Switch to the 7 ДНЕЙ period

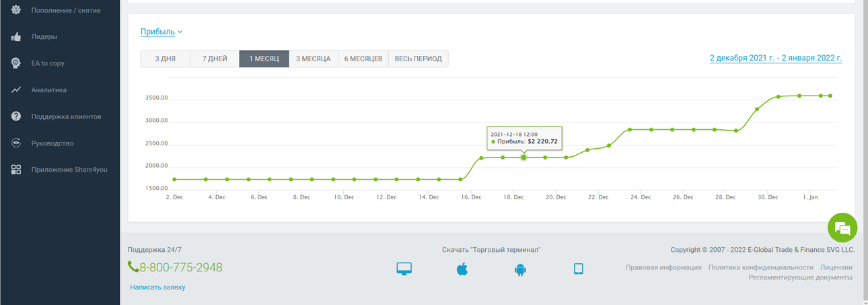[x=215, y=59]
